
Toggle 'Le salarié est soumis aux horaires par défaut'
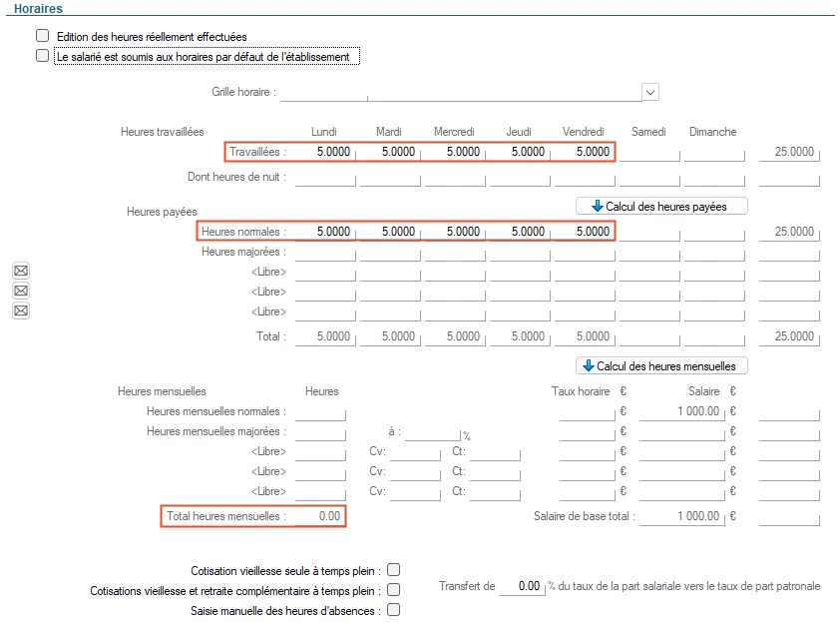[42, 56]
